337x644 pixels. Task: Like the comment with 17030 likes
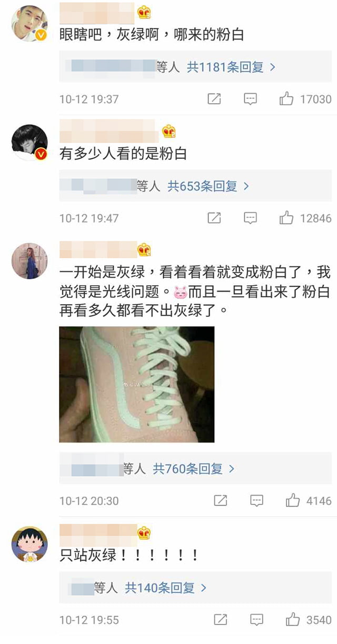pyautogui.click(x=286, y=99)
